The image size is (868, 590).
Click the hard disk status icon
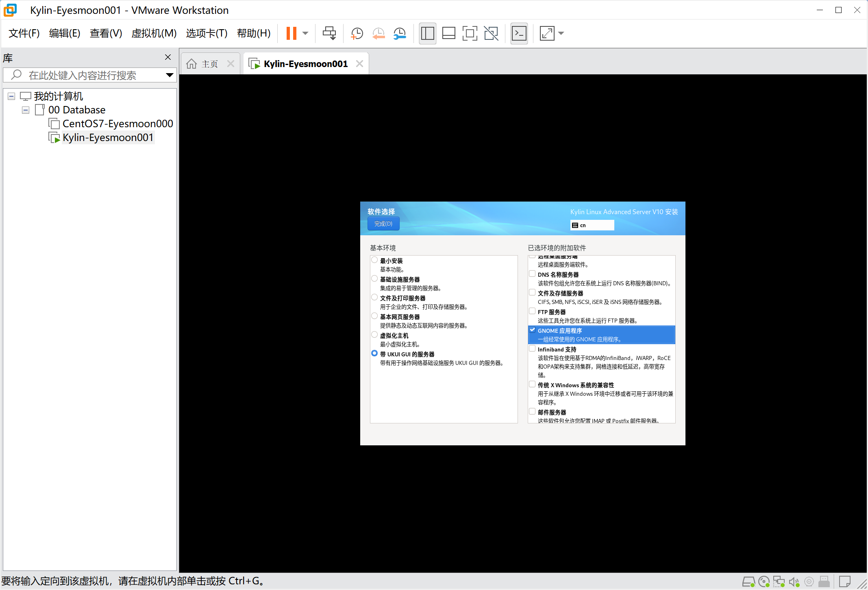coord(748,582)
